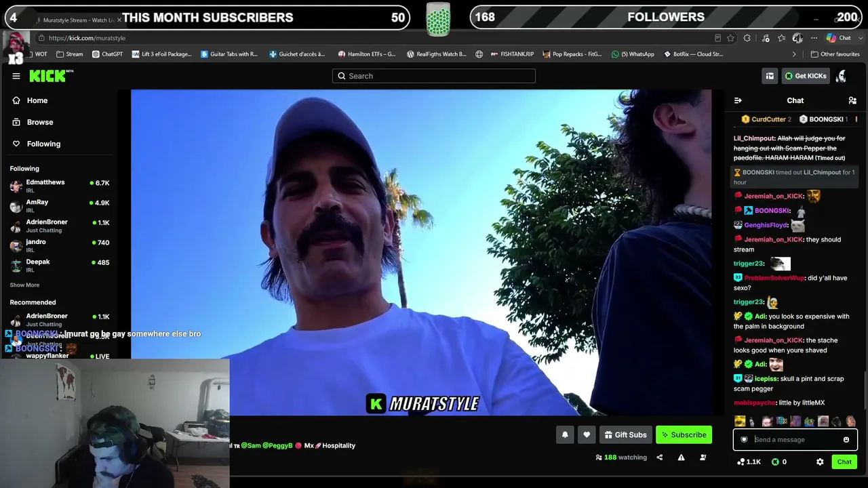
Task: Click the Send a message chat input
Action: [x=795, y=440]
